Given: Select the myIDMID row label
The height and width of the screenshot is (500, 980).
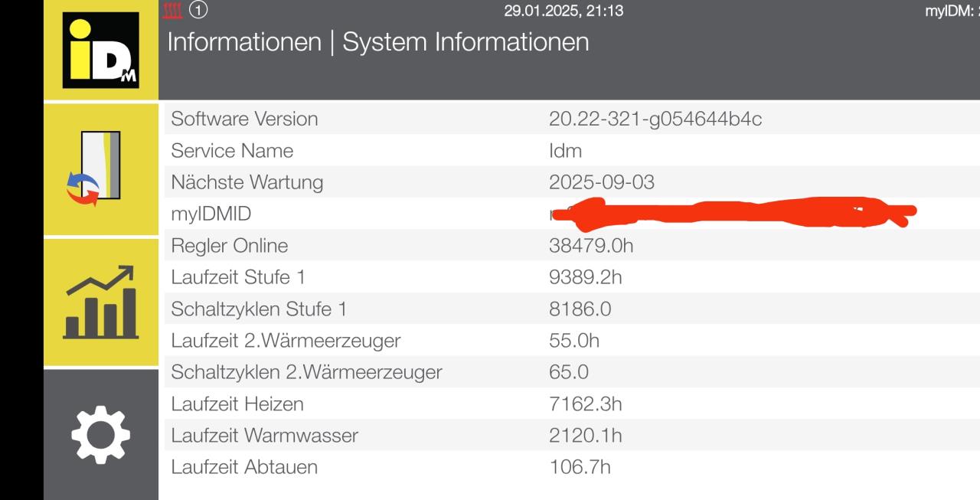Looking at the screenshot, I should coord(211,214).
